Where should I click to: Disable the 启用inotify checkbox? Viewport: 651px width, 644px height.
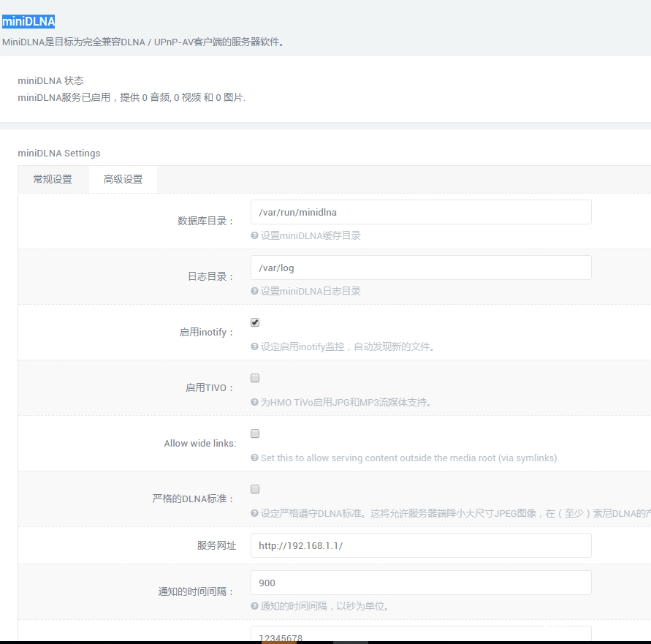coord(255,322)
